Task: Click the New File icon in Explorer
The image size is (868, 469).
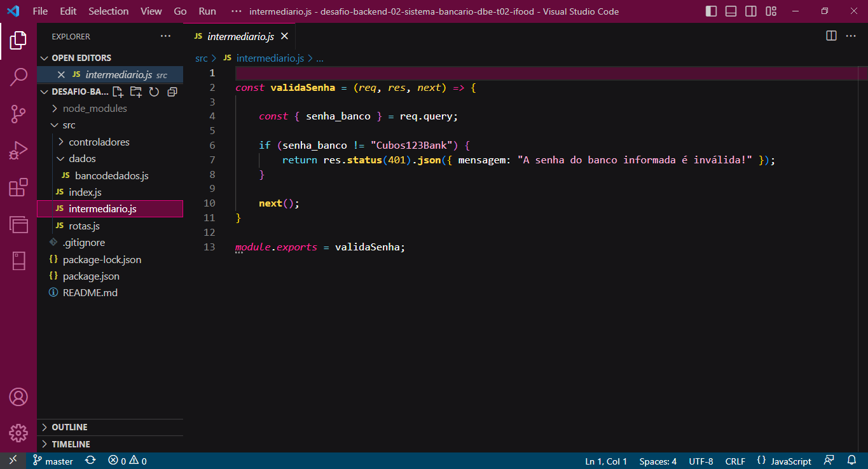Action: [x=118, y=92]
